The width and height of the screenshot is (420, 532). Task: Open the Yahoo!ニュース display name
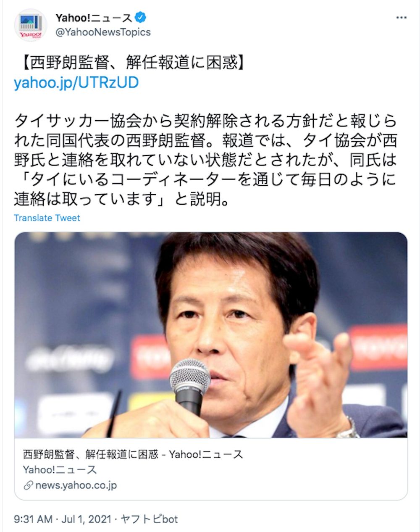(x=94, y=18)
